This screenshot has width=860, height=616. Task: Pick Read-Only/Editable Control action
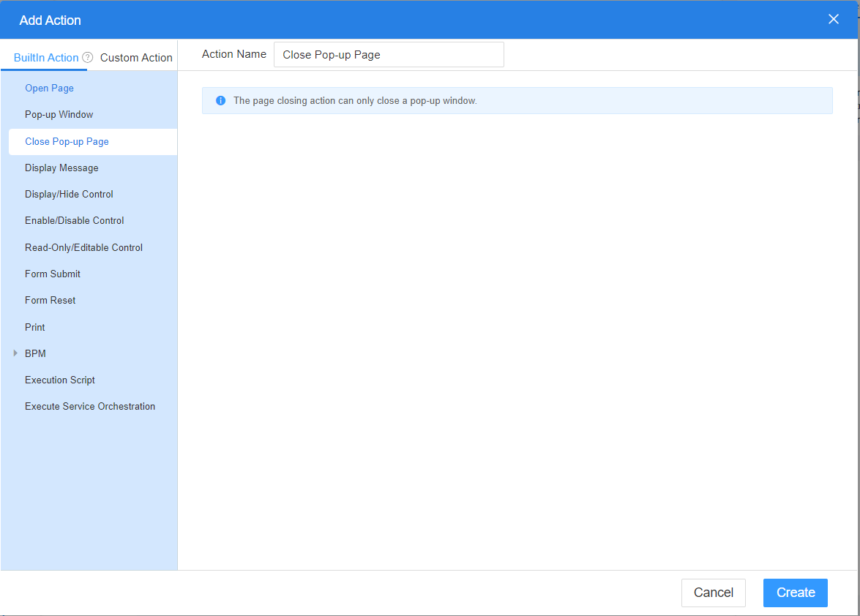click(x=83, y=248)
